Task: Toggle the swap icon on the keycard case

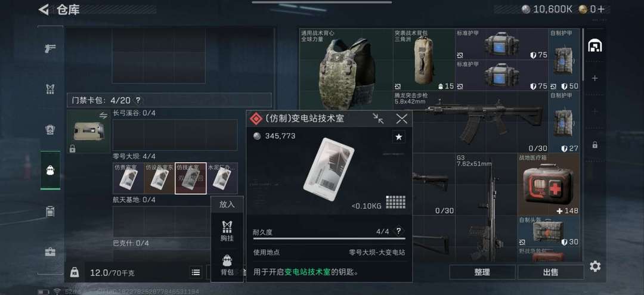Action: [103, 116]
